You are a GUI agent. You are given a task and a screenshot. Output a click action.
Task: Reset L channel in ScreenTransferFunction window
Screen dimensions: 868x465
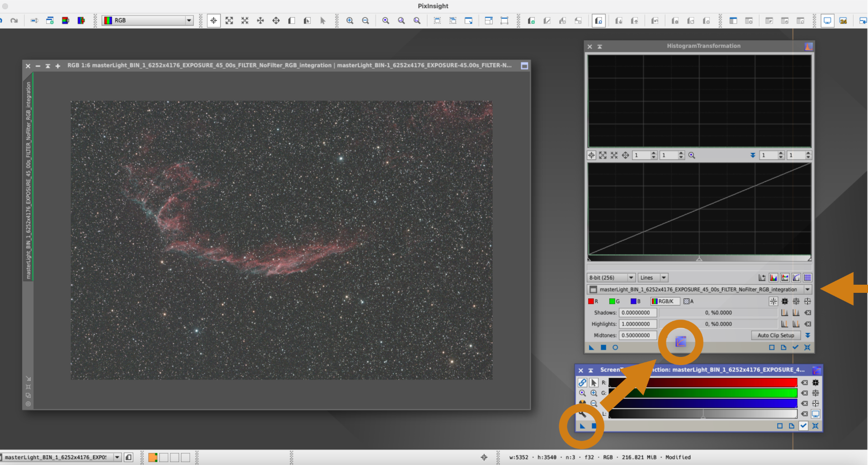click(804, 414)
